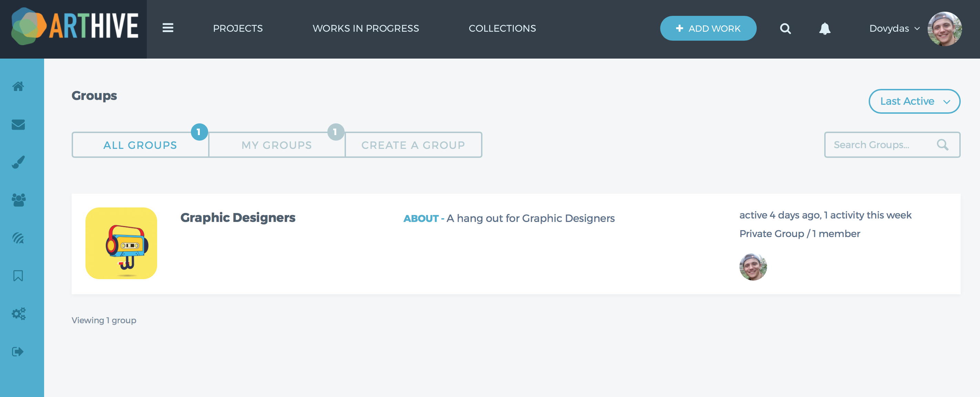Open the search icon in top bar
Image resolution: width=980 pixels, height=397 pixels.
[785, 29]
